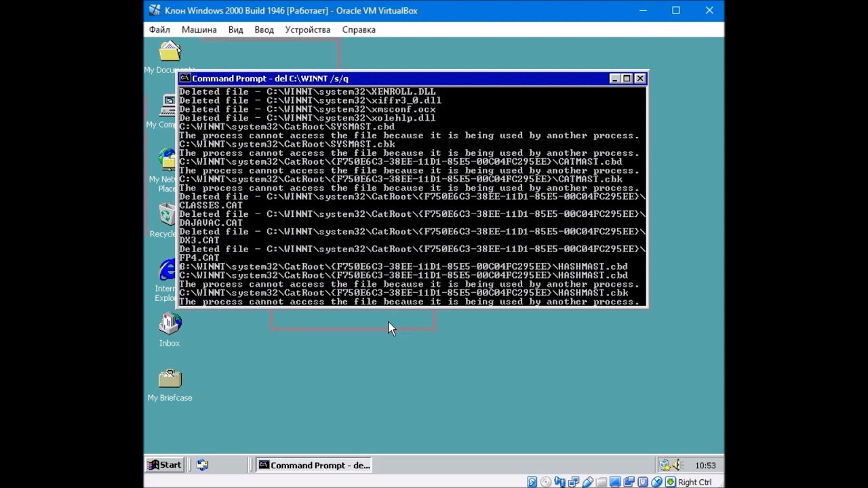Click the xmsconf.ocx deleted file line

click(x=307, y=109)
